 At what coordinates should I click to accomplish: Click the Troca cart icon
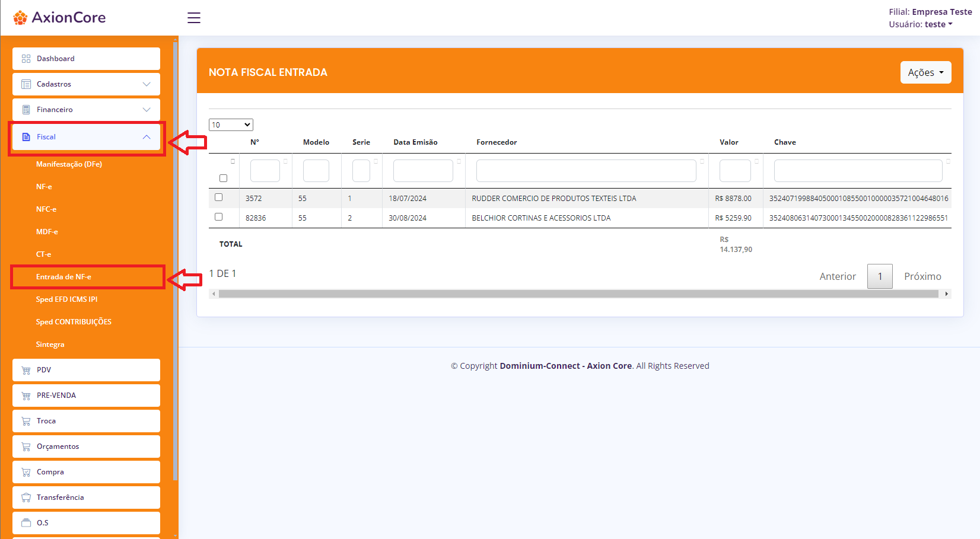click(x=26, y=421)
